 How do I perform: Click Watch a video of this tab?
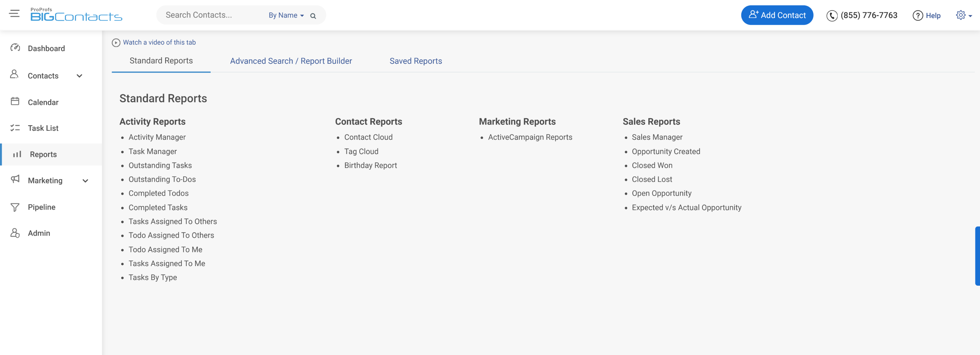(x=159, y=42)
